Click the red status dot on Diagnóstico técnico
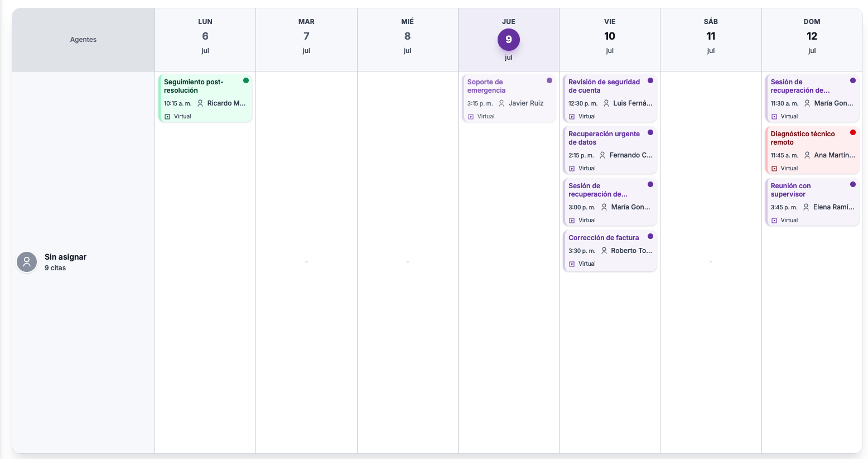 (x=853, y=132)
